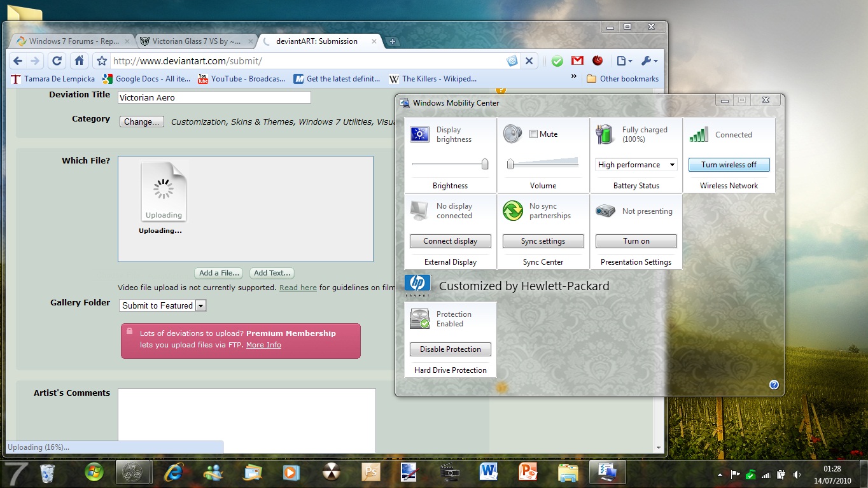The image size is (868, 488).
Task: Open PowerPoint from the taskbar
Action: click(528, 473)
